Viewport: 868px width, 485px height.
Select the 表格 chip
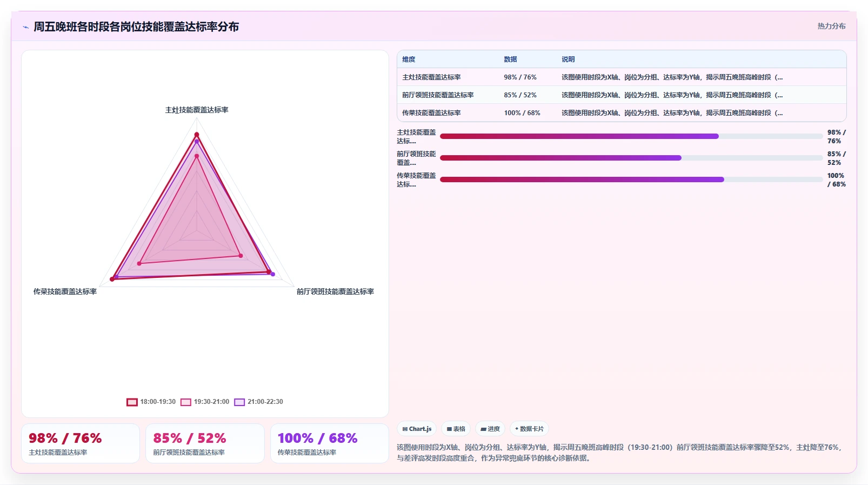[456, 429]
